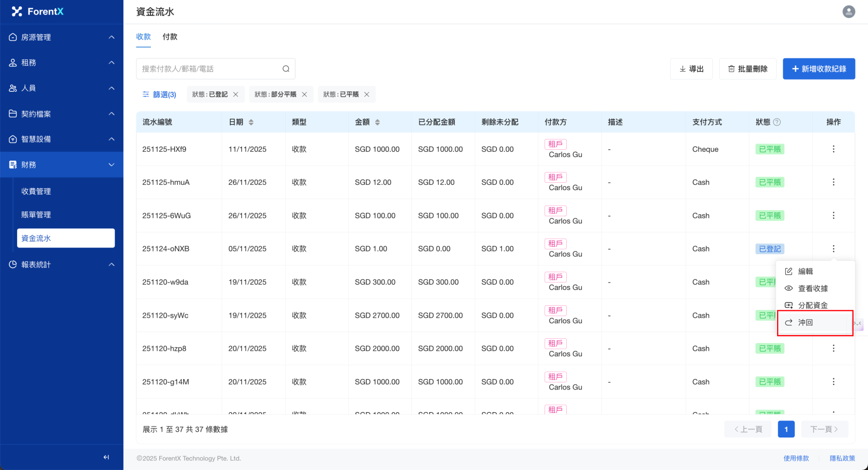Collapse the sidebar with the arrow icon
The width and height of the screenshot is (868, 470).
click(x=106, y=457)
